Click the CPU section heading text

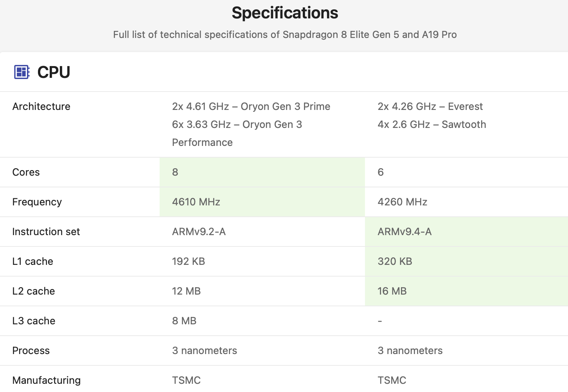click(x=54, y=72)
